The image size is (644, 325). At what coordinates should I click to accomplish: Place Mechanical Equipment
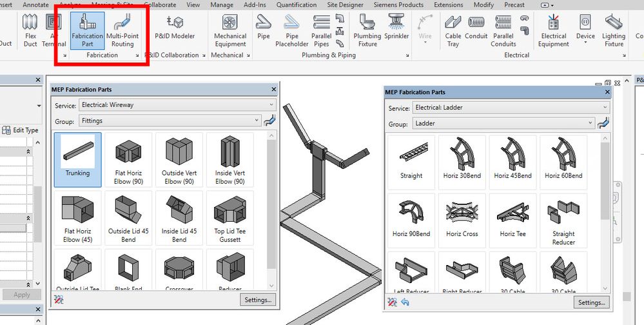(x=230, y=31)
